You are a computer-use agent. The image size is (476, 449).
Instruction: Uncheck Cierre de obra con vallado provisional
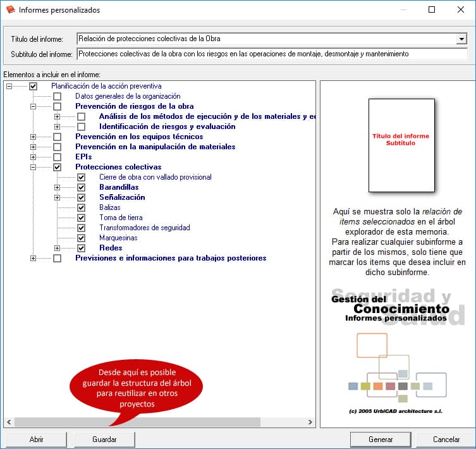[81, 178]
